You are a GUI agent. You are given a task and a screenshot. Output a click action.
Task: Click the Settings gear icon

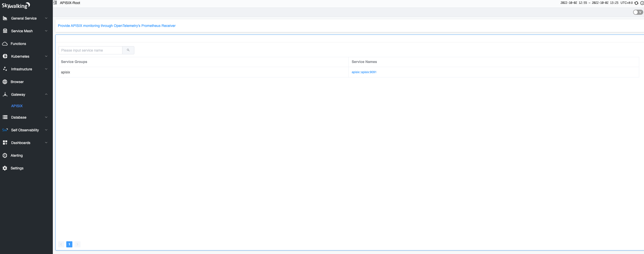click(x=5, y=168)
